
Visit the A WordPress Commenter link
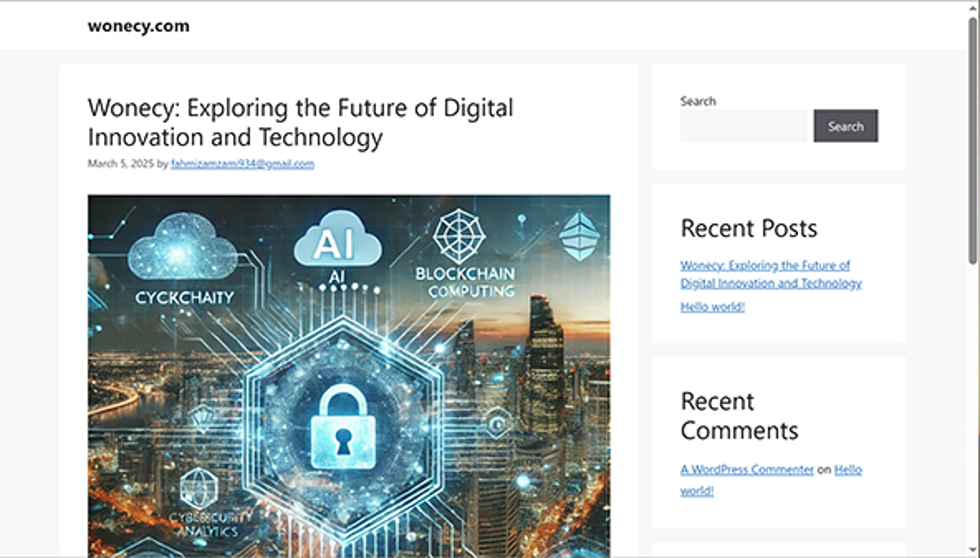click(747, 469)
